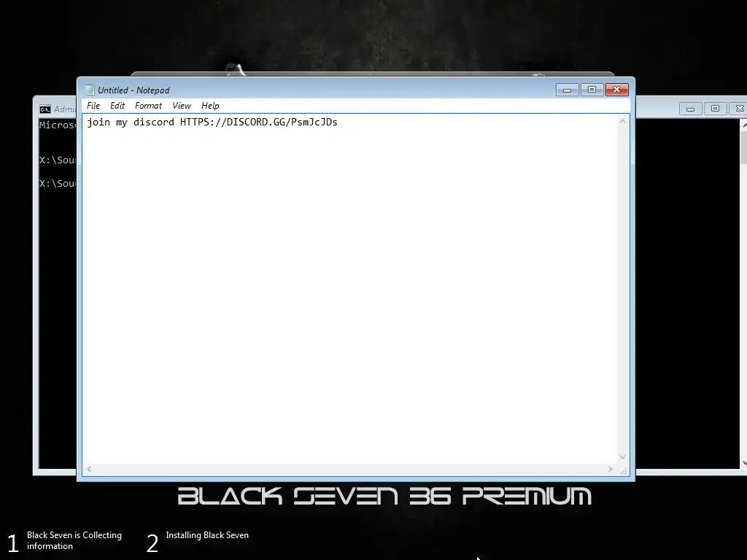Screen dimensions: 747x560
Task: Close the Untitled Notepad window
Action: coord(617,90)
